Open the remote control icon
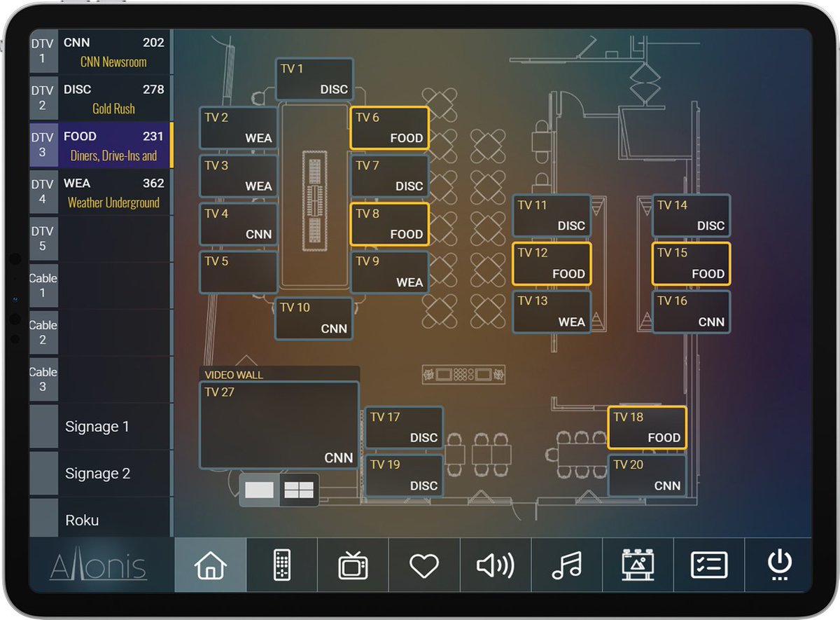Image resolution: width=840 pixels, height=620 pixels. point(281,565)
